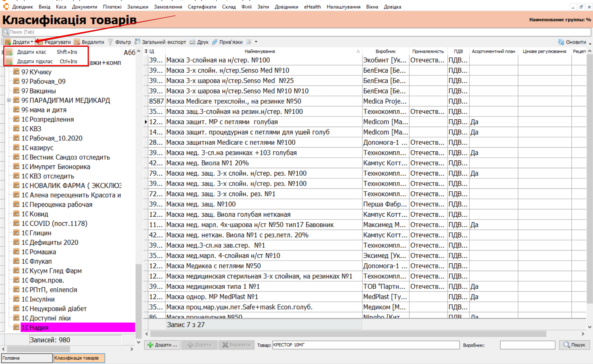Open the eHealth menu
This screenshot has height=364, width=593.
pos(312,7)
